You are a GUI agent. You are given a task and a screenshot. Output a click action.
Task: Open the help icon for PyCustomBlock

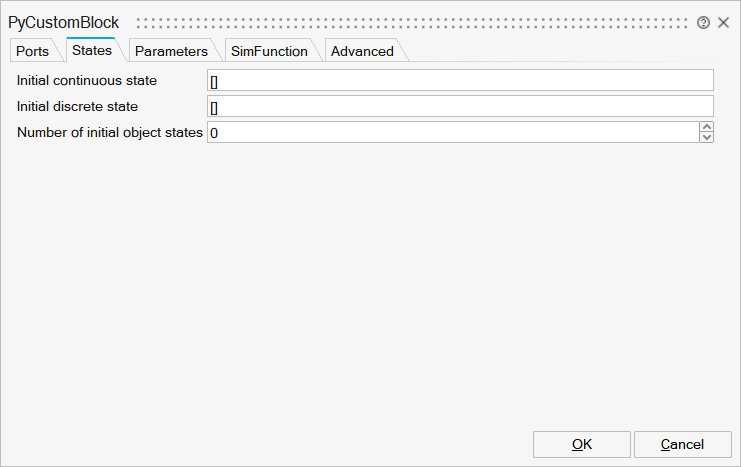(704, 23)
